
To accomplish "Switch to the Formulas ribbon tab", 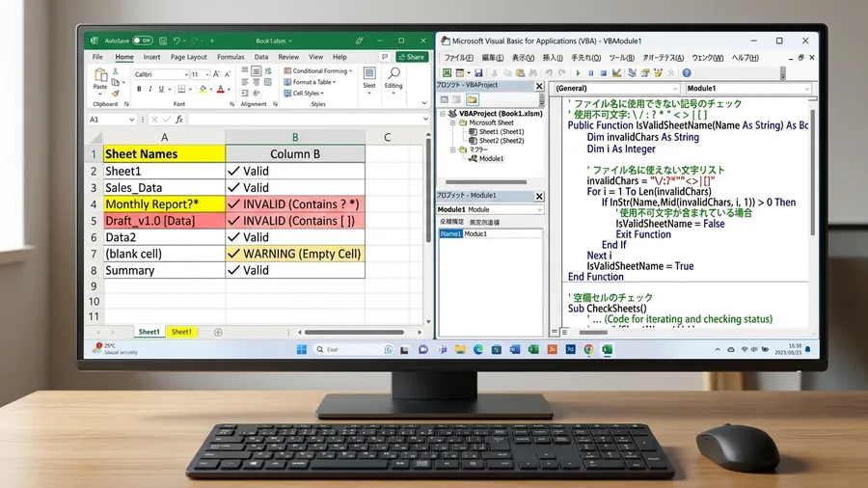I will coord(231,57).
